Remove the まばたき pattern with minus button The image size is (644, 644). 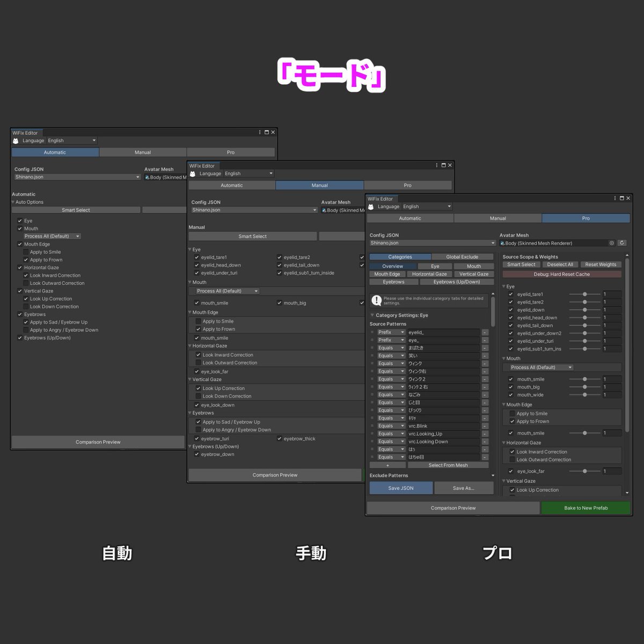(x=485, y=348)
